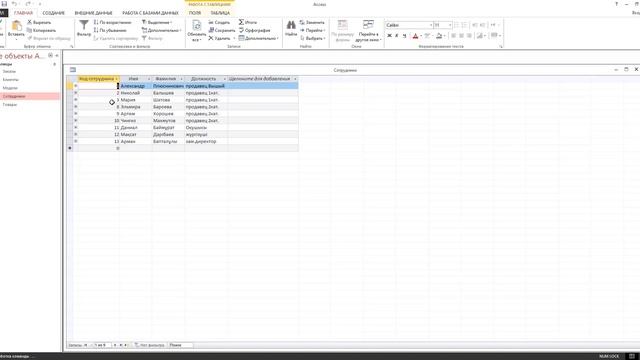Open the font size dropdown

click(x=450, y=25)
